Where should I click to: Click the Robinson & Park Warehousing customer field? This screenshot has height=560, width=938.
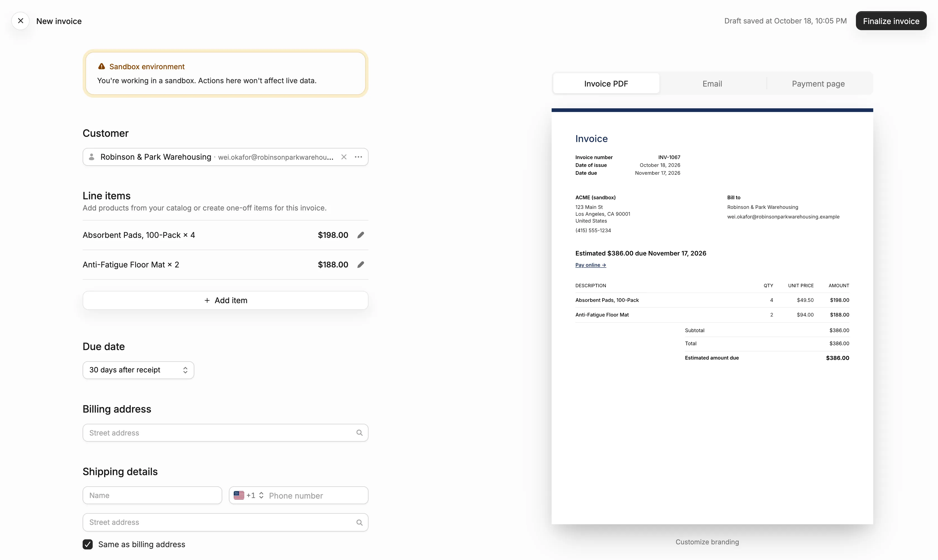tap(225, 157)
